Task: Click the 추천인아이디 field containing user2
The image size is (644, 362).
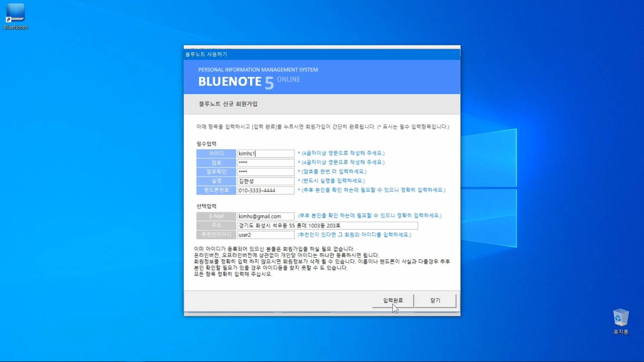Action: [266, 235]
